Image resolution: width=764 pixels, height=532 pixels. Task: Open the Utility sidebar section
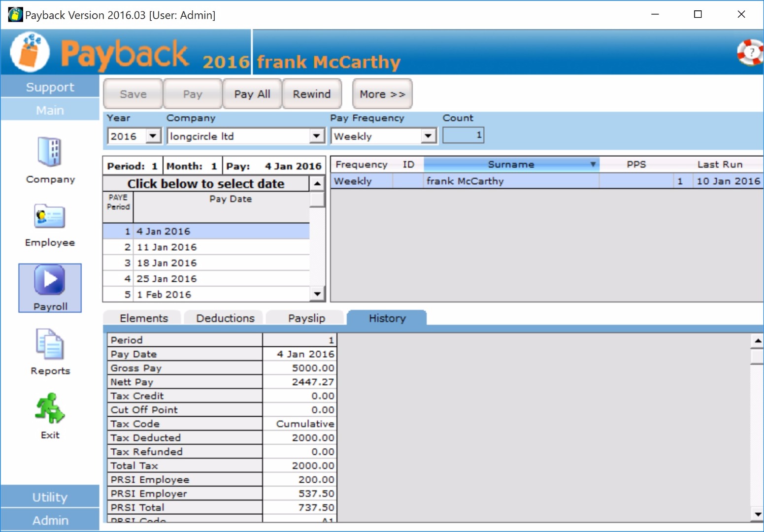[x=50, y=497]
